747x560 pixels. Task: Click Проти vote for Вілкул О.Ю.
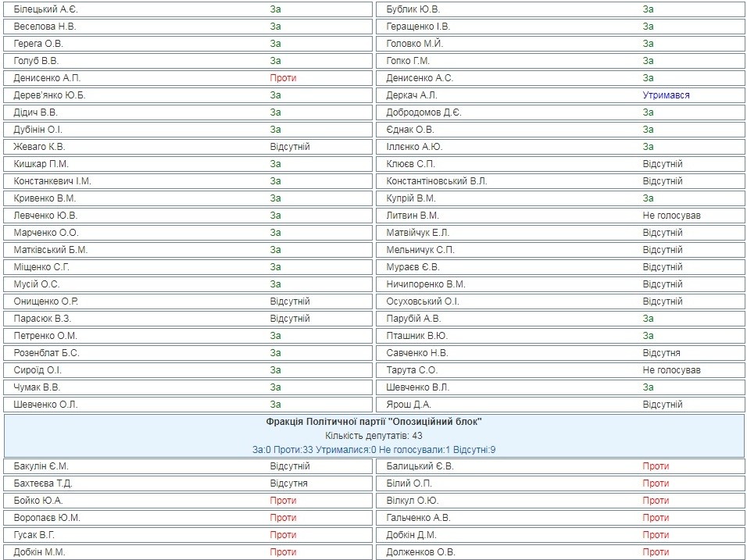(x=656, y=501)
